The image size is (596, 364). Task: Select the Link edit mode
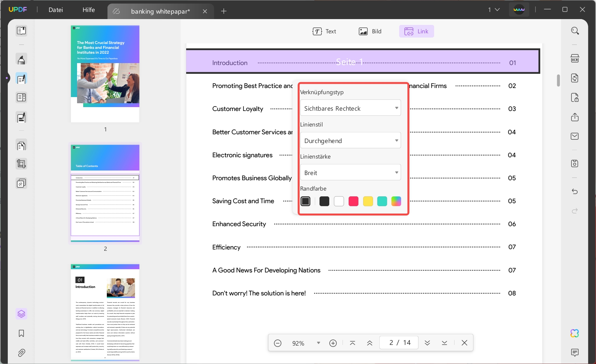coord(416,31)
